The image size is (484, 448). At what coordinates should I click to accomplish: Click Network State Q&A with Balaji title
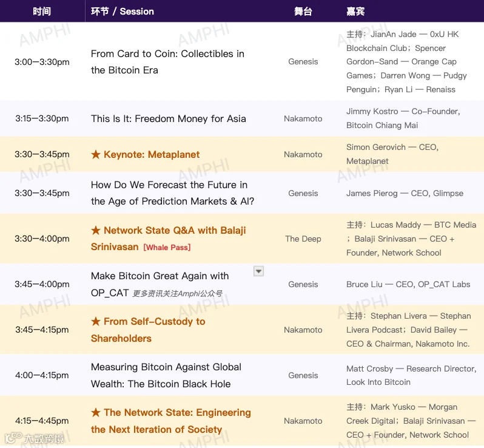point(169,239)
